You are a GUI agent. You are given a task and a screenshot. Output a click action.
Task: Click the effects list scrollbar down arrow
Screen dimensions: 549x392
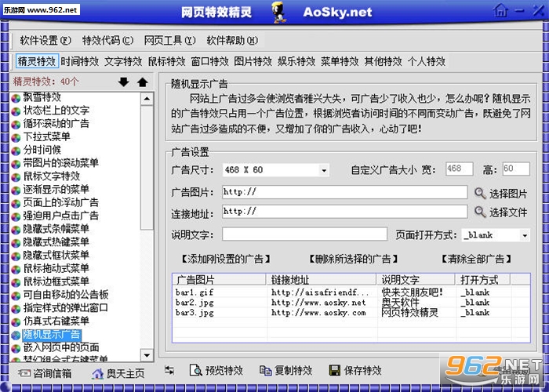[x=147, y=356]
